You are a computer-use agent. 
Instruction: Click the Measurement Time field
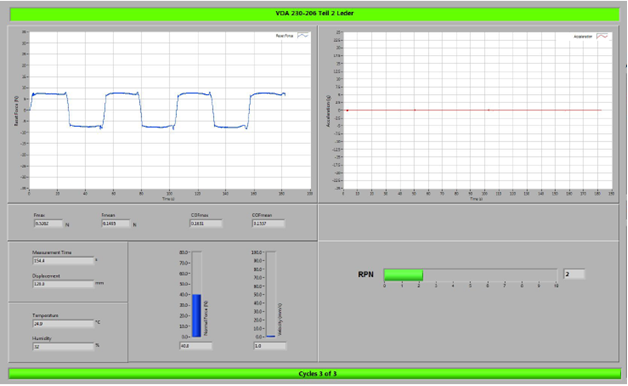63,261
